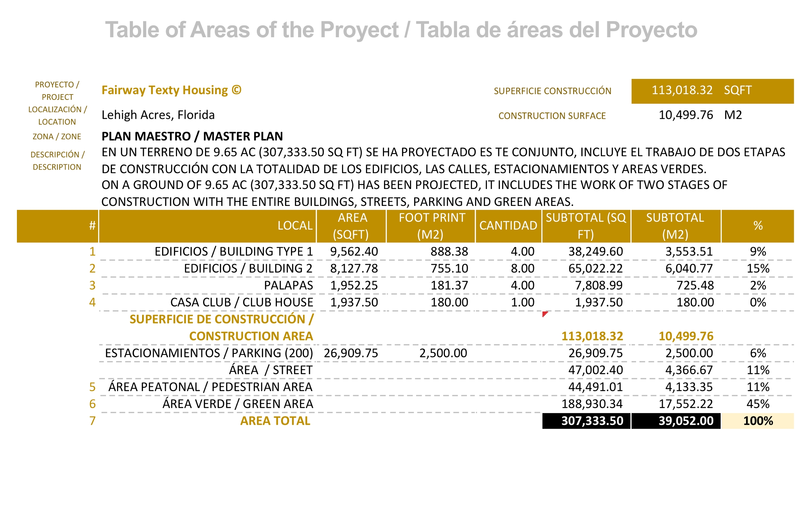The height and width of the screenshot is (508, 812).
Task: Click the PALAPAS area cell 1,952.25
Action: (354, 285)
